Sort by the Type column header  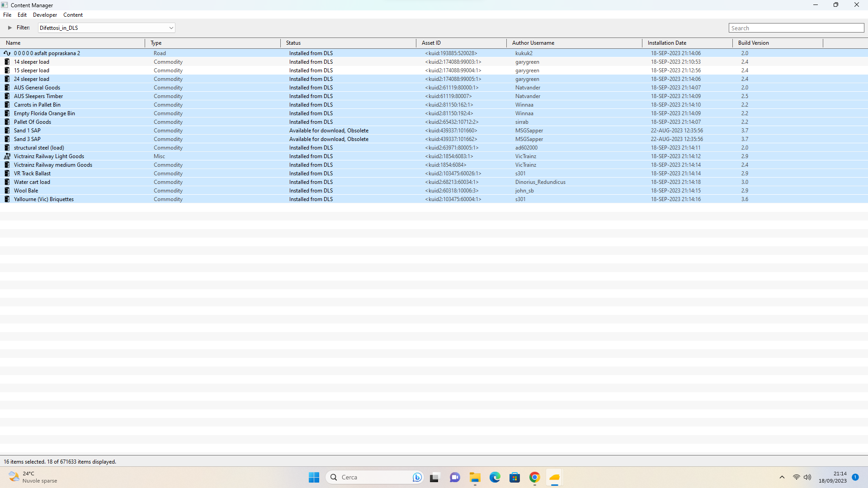pyautogui.click(x=212, y=43)
